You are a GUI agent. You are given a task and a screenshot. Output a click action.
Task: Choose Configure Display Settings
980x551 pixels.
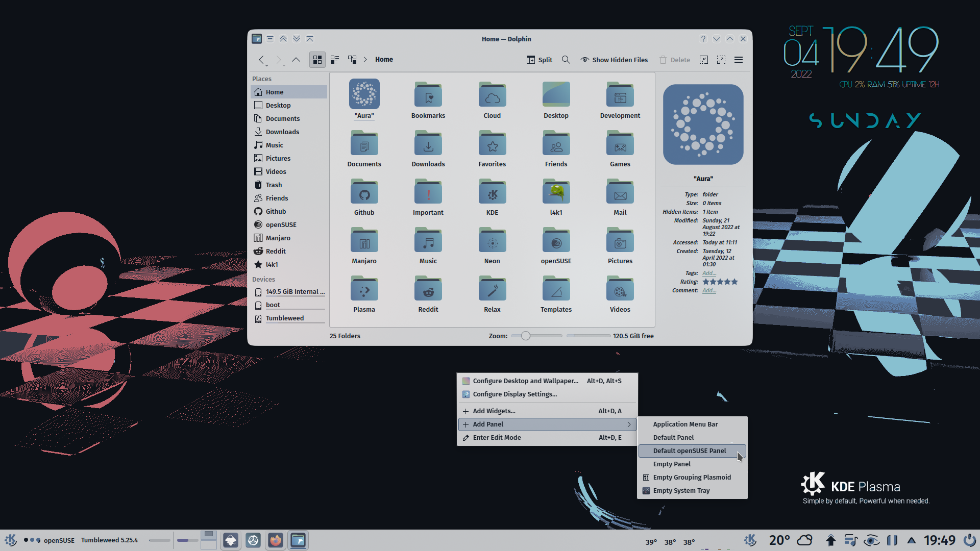[547, 394]
